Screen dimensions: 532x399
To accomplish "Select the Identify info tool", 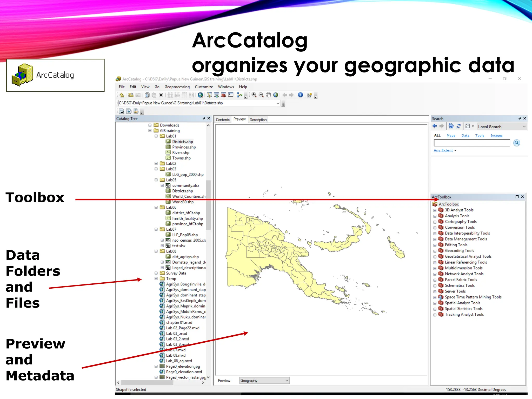I will [300, 95].
